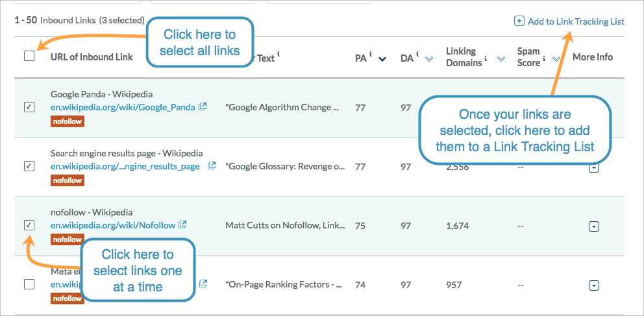
Task: Click info icon beside Linking Domains header
Action: click(x=486, y=58)
